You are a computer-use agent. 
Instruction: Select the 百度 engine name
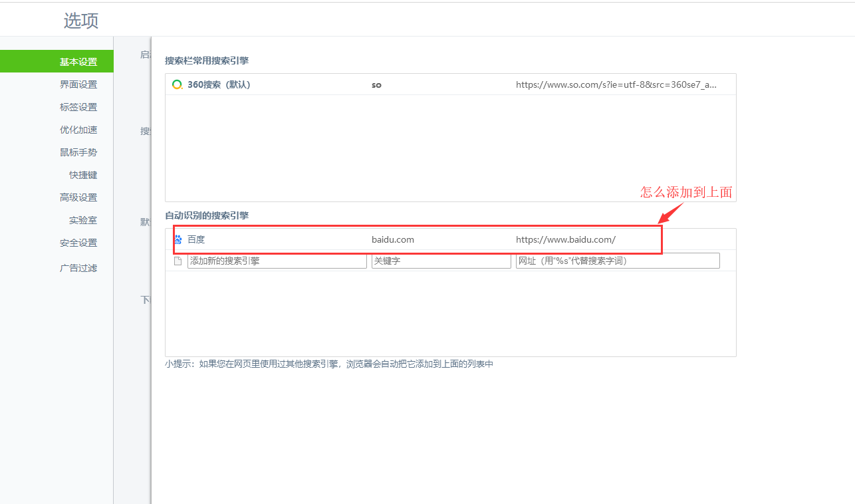(196, 239)
